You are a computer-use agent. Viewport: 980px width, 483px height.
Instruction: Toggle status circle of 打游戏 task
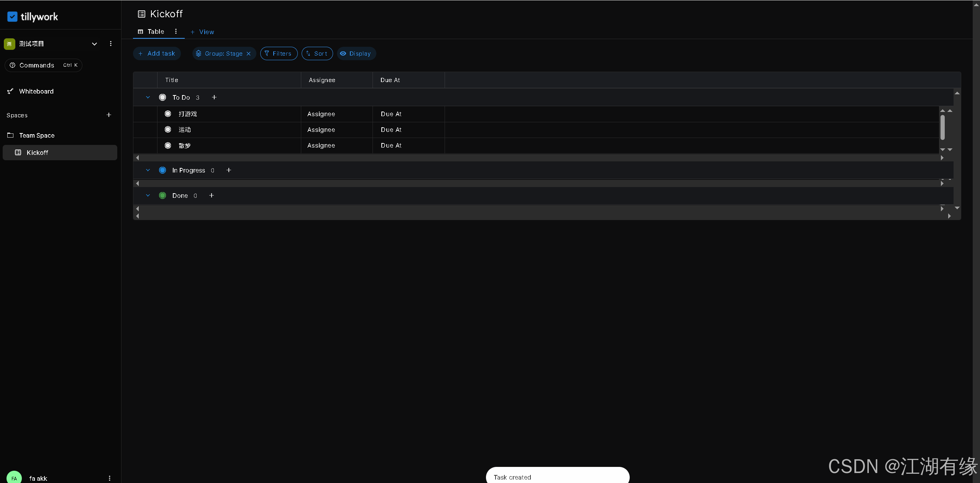(x=168, y=114)
